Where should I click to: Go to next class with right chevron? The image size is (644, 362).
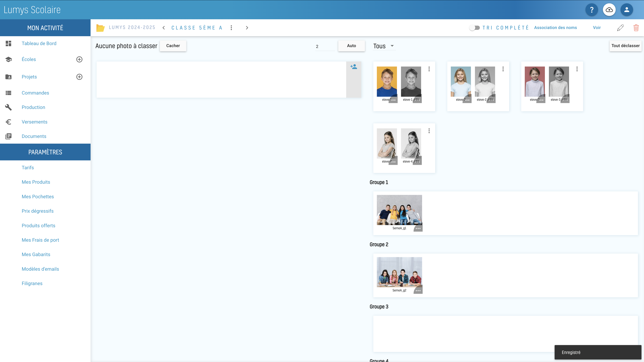click(x=247, y=28)
